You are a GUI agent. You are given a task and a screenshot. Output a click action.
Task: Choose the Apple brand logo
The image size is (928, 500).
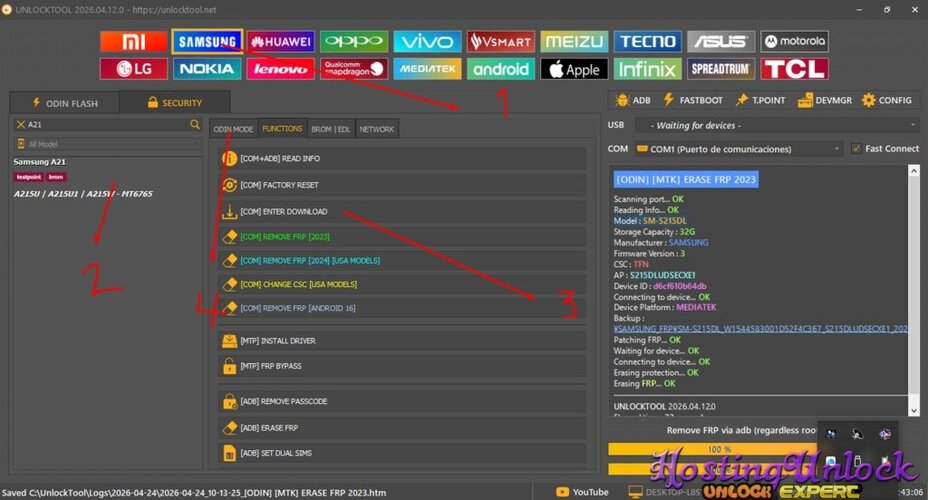tap(574, 69)
